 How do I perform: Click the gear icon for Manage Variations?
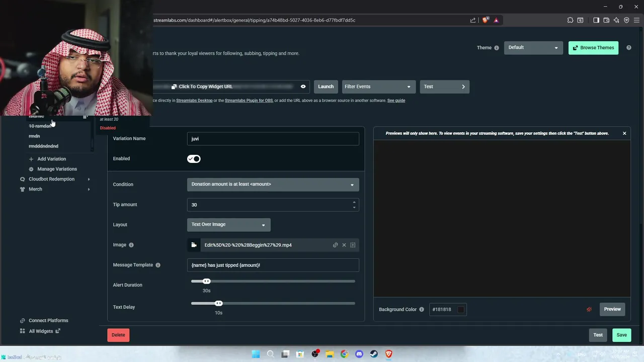pyautogui.click(x=31, y=169)
